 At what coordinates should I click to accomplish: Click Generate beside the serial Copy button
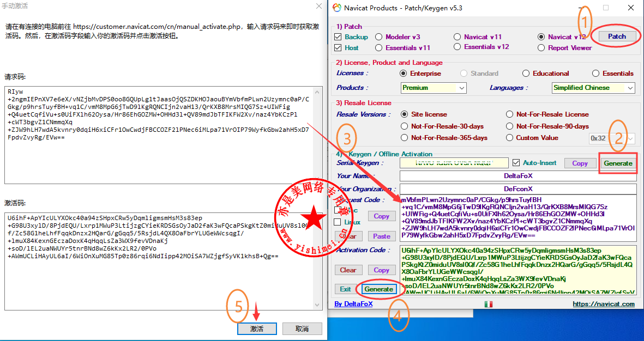tap(618, 163)
